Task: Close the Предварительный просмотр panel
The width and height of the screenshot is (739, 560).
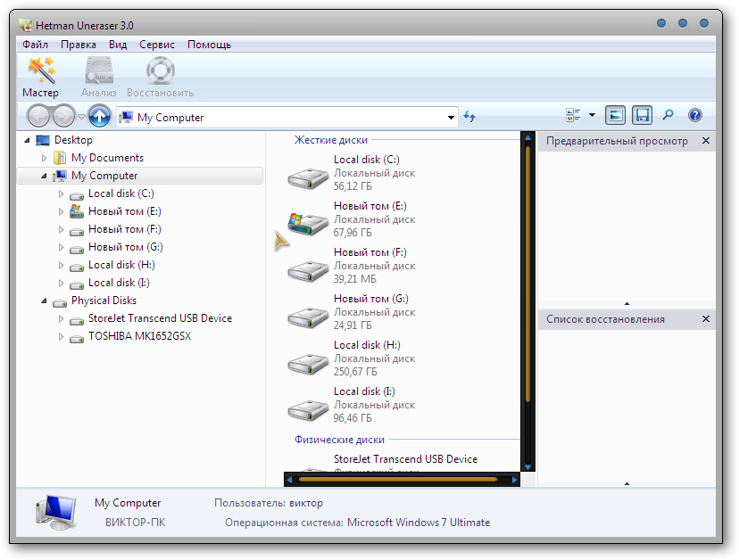Action: pyautogui.click(x=706, y=140)
